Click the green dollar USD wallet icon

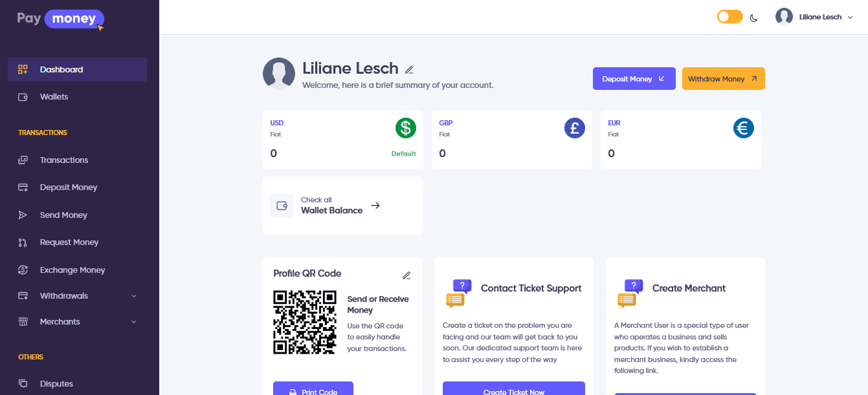coord(406,128)
